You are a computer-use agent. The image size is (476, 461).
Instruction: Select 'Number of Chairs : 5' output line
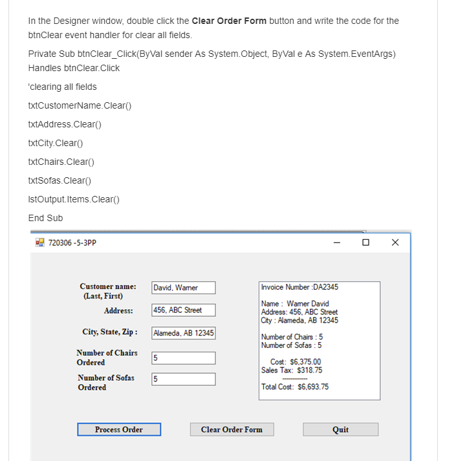[292, 337]
